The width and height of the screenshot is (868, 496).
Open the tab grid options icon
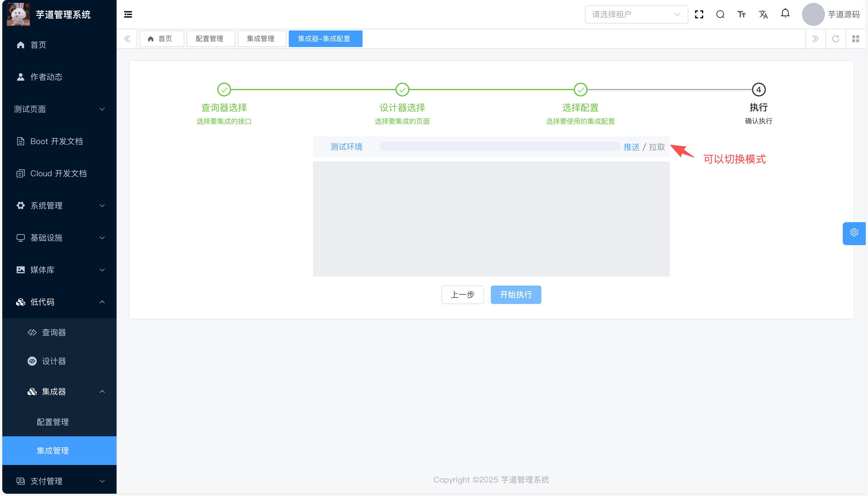click(x=855, y=39)
